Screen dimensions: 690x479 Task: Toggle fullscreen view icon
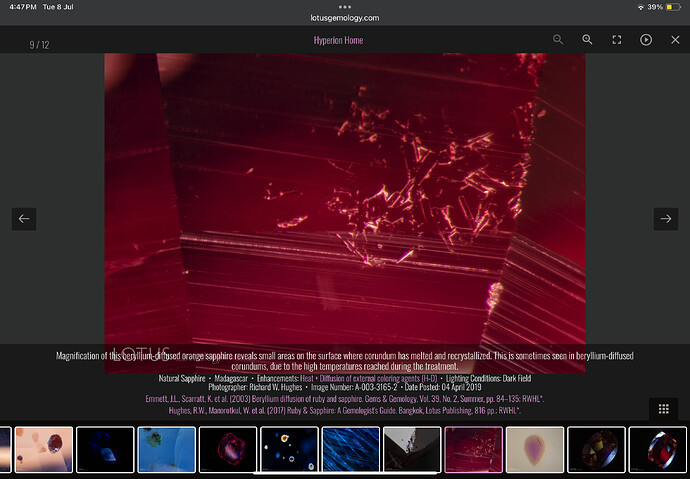pos(617,40)
